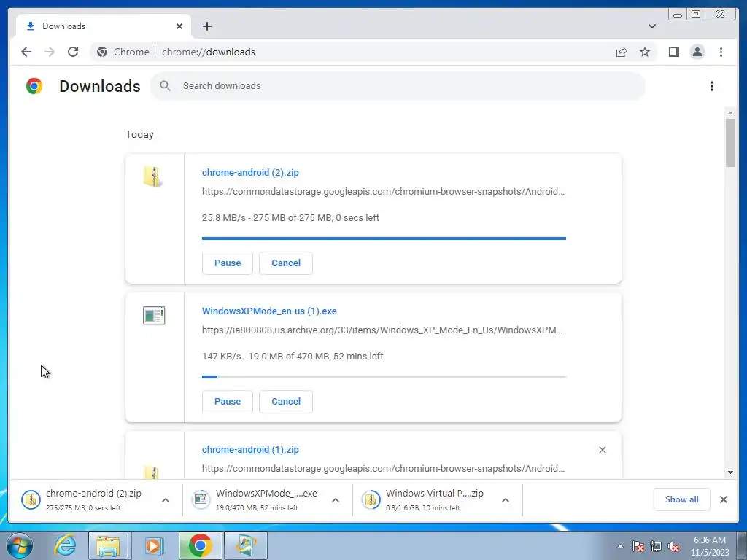Open the chrome-android (2).zip file link
747x560 pixels.
pos(250,172)
